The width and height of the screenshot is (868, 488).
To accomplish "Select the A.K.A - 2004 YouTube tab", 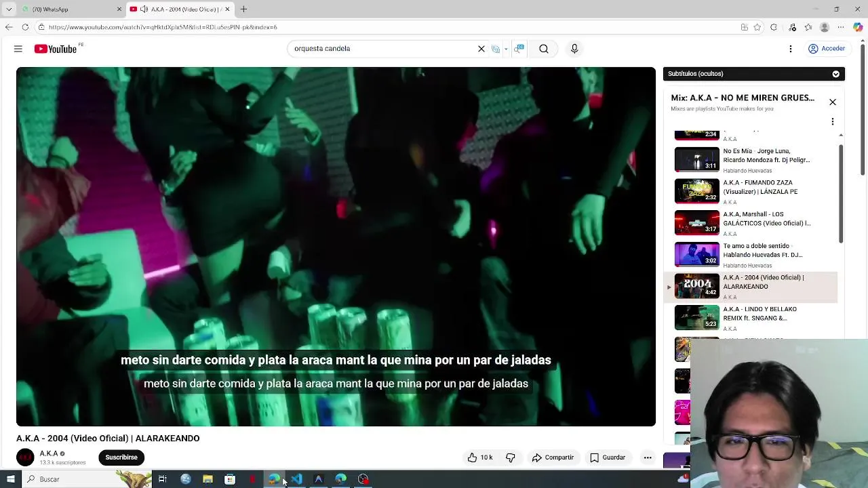I will click(180, 9).
